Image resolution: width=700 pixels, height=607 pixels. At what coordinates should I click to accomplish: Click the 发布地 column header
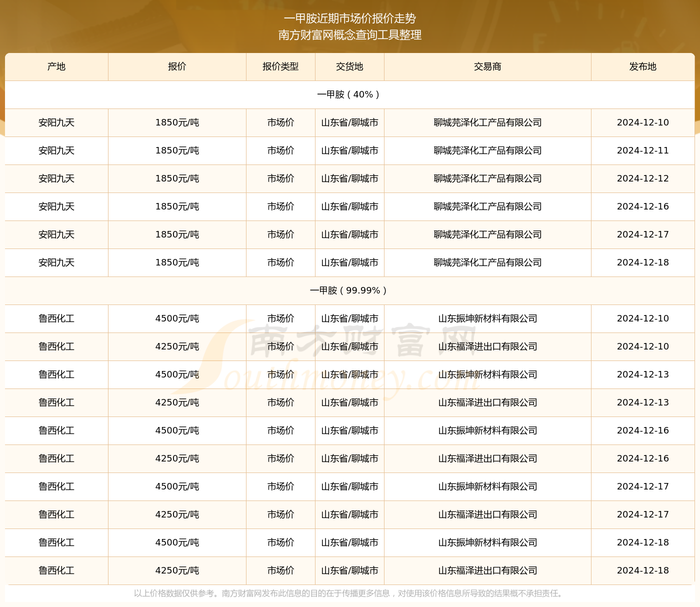(643, 66)
